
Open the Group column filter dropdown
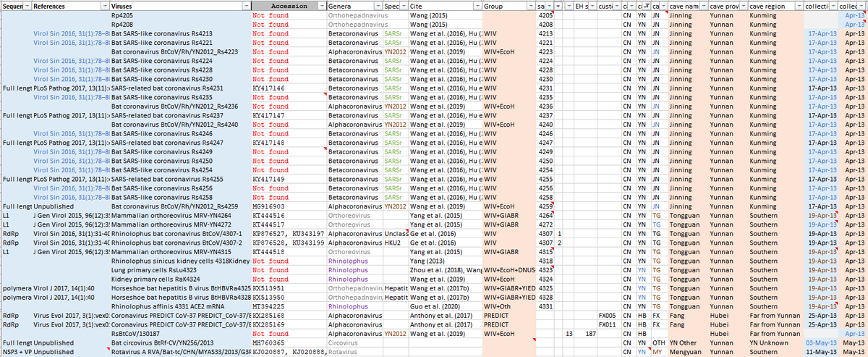tap(530, 6)
